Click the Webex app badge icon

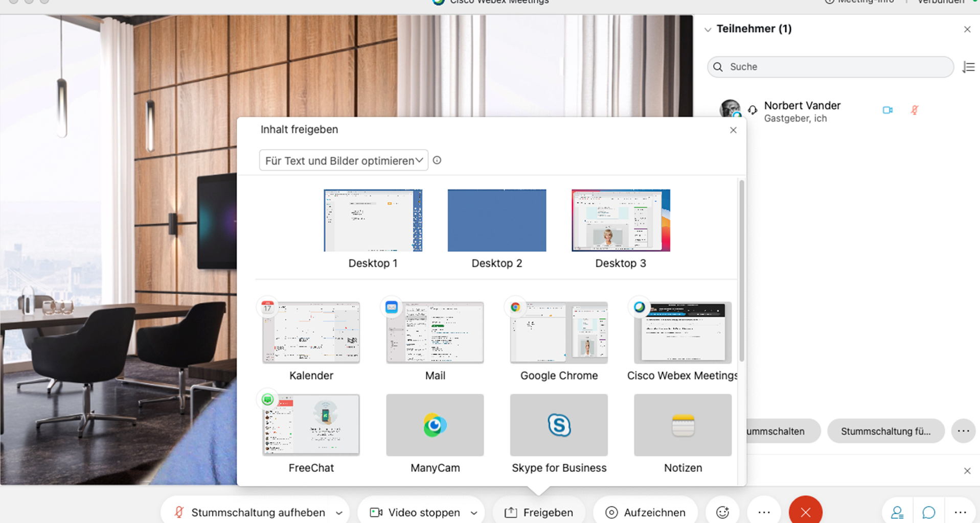point(639,307)
